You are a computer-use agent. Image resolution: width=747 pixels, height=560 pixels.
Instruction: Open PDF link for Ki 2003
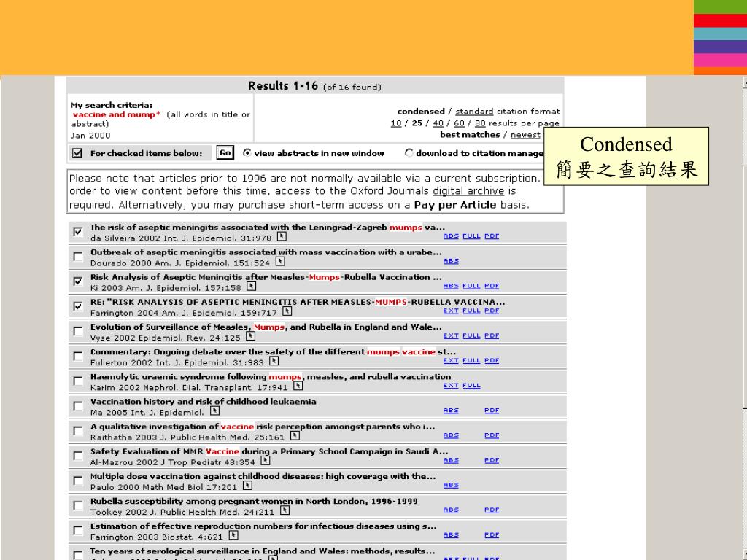(x=492, y=286)
